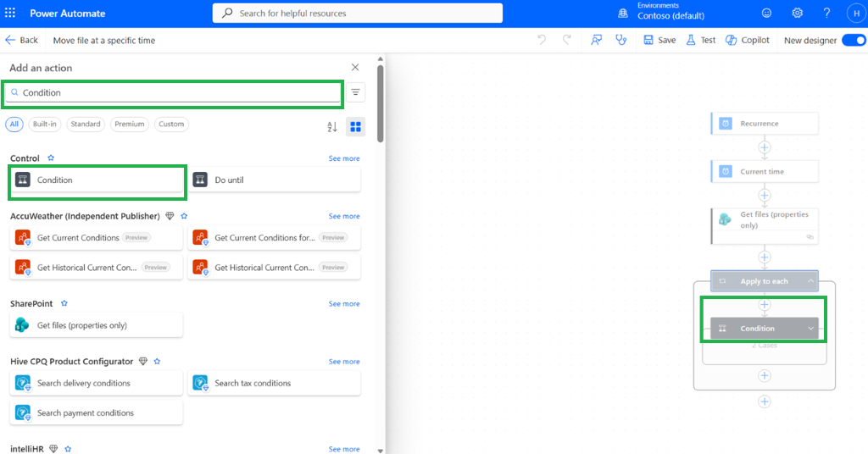Viewport: 868px width, 454px height.
Task: Choose the Search delivery conditions action
Action: pyautogui.click(x=97, y=383)
